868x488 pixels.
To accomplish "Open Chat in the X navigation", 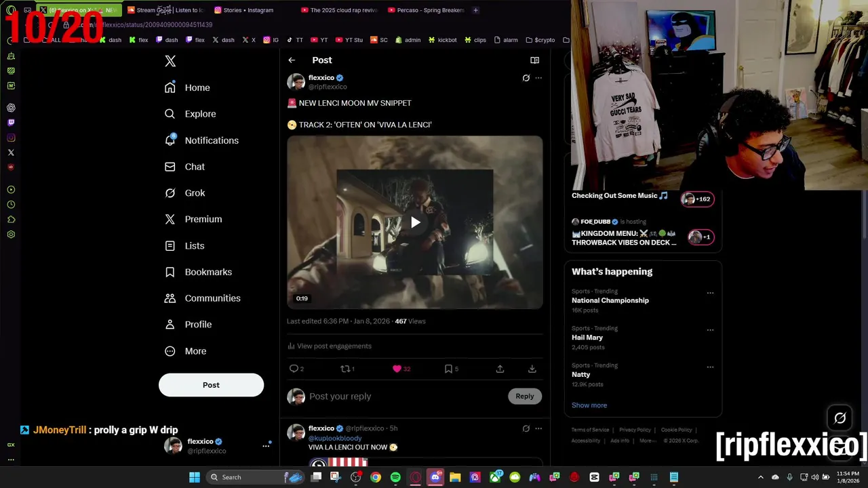I will [184, 167].
